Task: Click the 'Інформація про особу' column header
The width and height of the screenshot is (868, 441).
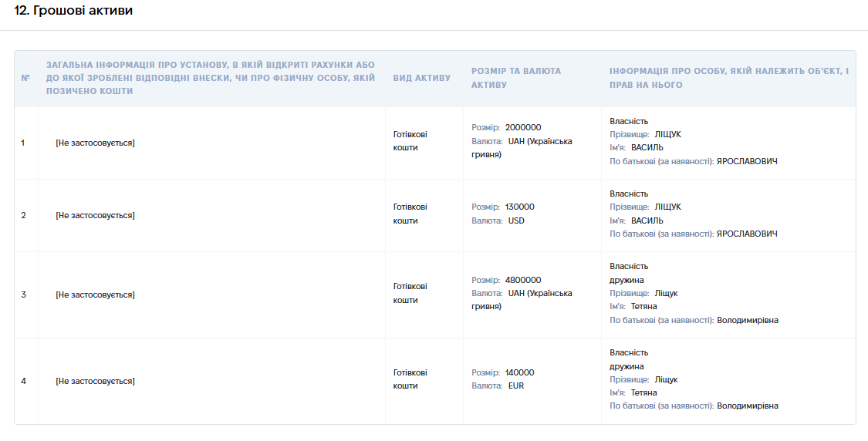Action: pos(729,78)
